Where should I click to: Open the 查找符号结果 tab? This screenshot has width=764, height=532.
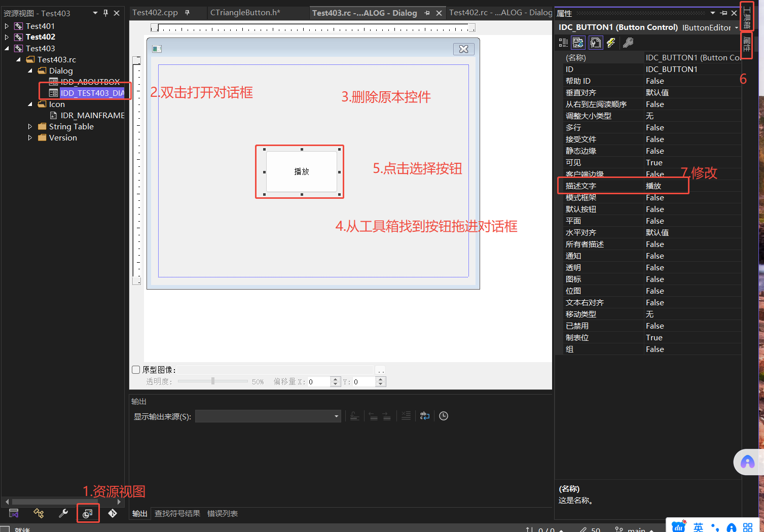(x=177, y=514)
